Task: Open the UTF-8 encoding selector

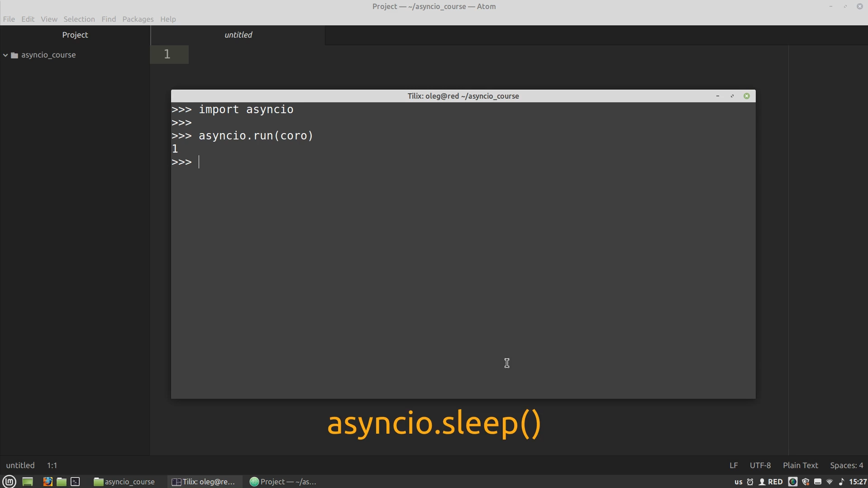Action: (x=760, y=465)
